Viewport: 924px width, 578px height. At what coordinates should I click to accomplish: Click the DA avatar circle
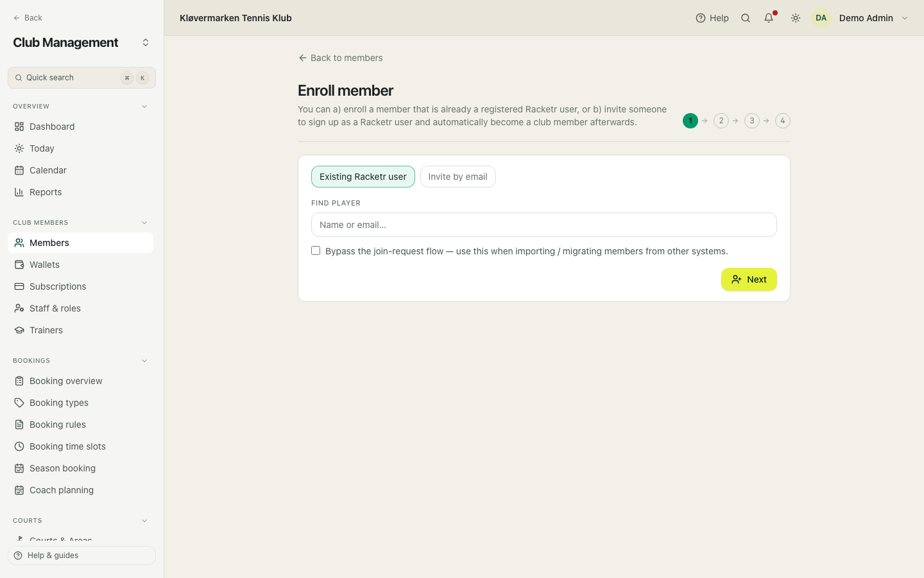click(x=821, y=18)
